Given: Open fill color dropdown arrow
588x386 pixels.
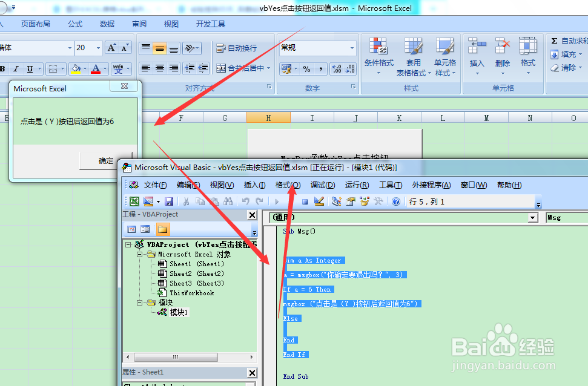Looking at the screenshot, I should click(85, 68).
